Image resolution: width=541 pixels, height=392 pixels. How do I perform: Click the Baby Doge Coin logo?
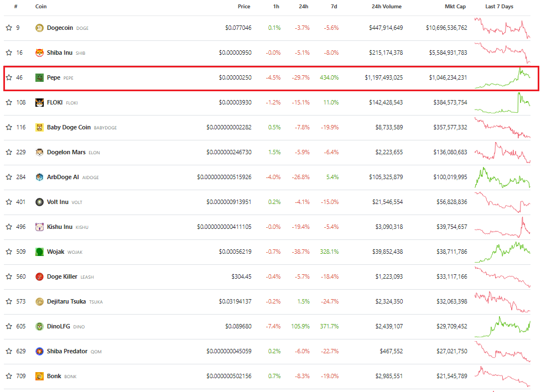[x=40, y=127]
